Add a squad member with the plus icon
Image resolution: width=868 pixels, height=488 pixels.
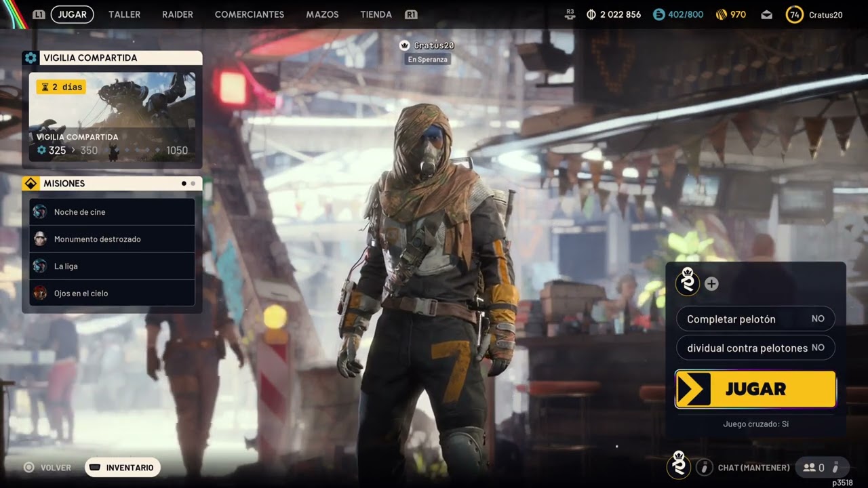click(711, 284)
